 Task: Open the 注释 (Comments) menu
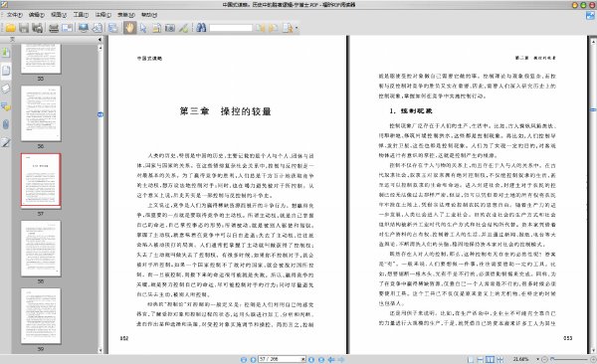[103, 15]
